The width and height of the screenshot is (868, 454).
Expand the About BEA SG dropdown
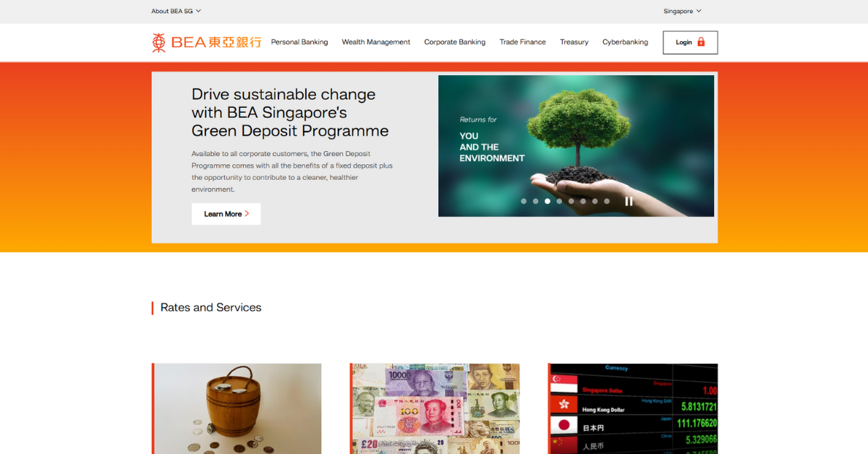click(x=176, y=11)
